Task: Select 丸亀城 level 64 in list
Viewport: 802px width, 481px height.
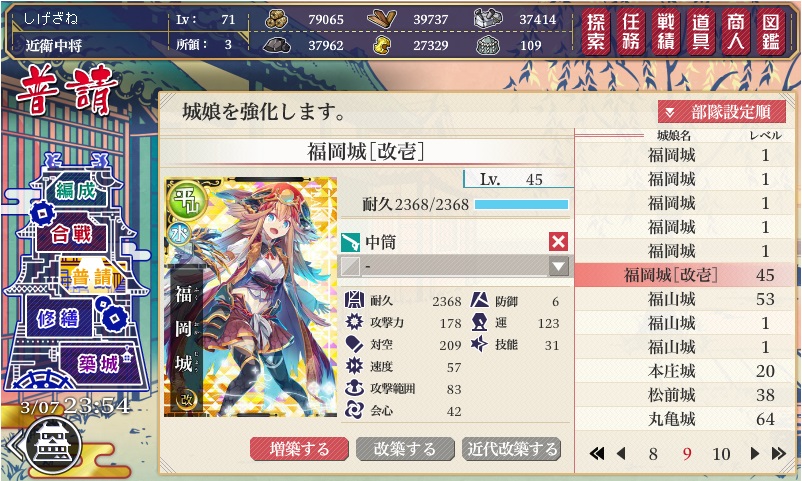Action: [684, 419]
